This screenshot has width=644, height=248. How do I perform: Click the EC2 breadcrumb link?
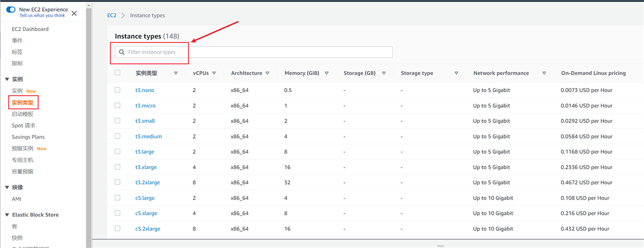111,15
